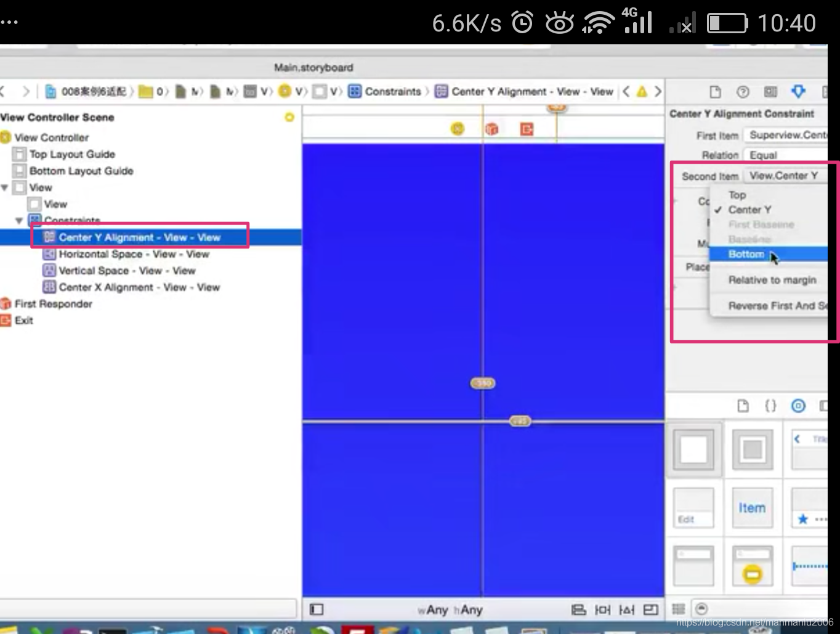Screen dimensions: 840x634
Task: Select the View Controller object in library
Action: point(694,449)
